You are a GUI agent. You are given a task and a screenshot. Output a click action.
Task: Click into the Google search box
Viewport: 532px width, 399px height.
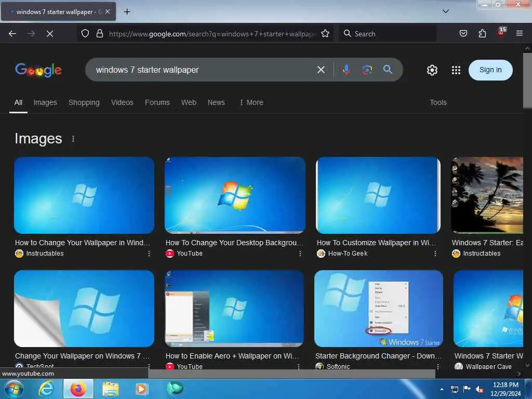[204, 70]
